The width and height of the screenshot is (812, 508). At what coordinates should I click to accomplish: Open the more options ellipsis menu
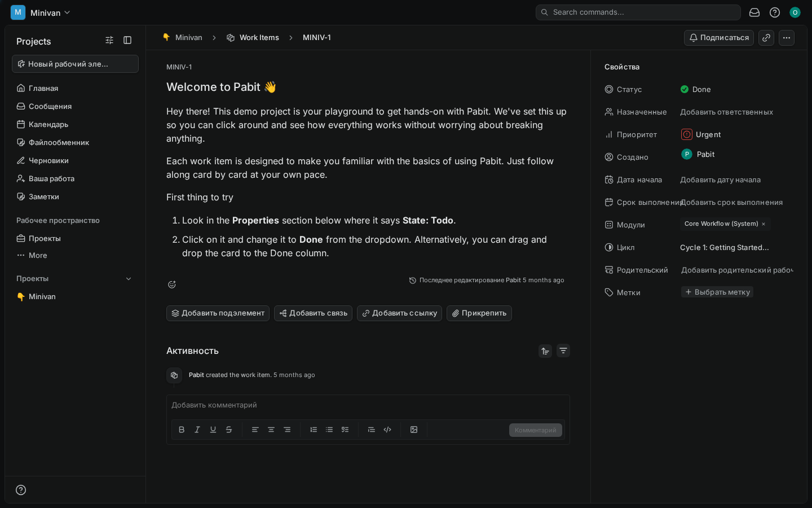tap(787, 38)
